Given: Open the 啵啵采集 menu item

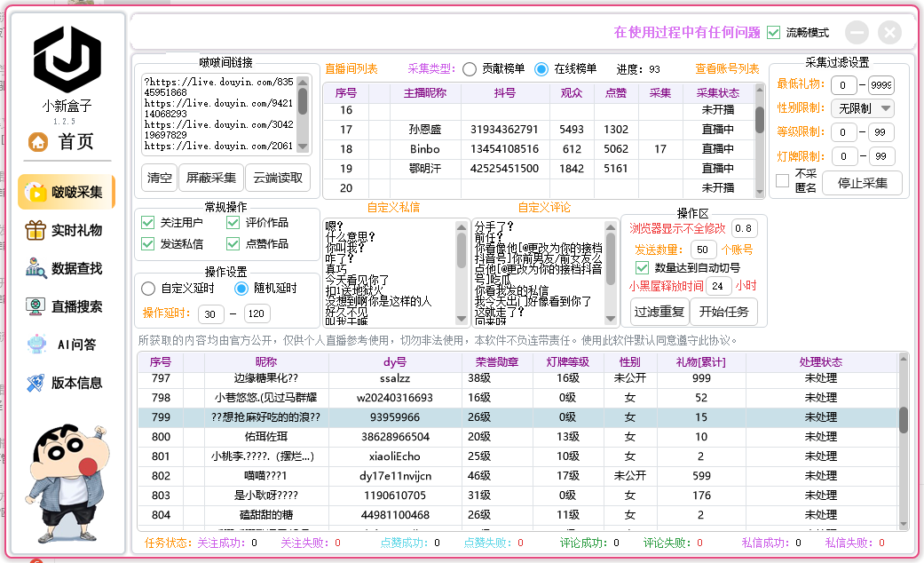Looking at the screenshot, I should 66,192.
